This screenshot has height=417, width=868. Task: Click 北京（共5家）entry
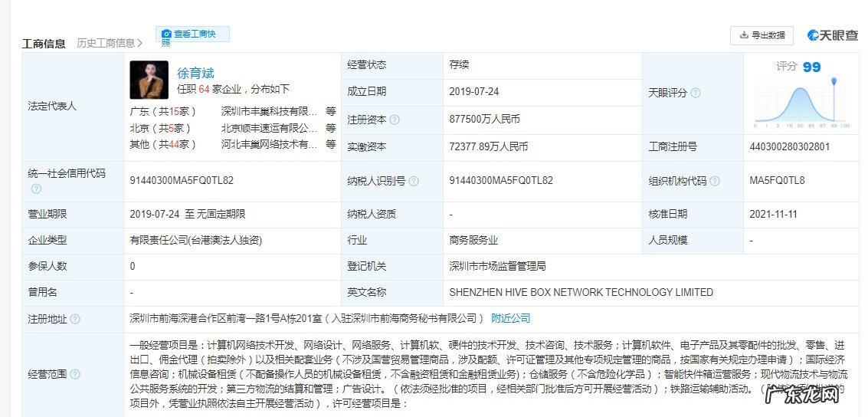click(x=161, y=128)
